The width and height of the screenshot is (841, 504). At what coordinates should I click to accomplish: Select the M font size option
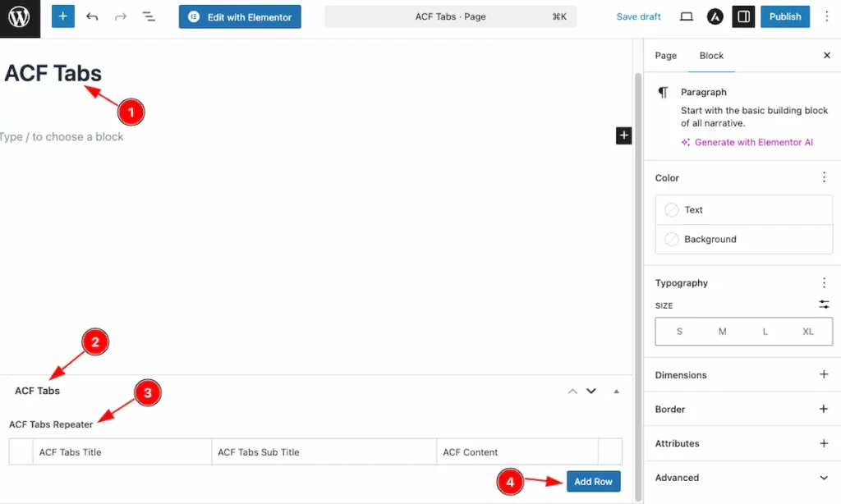pyautogui.click(x=722, y=332)
